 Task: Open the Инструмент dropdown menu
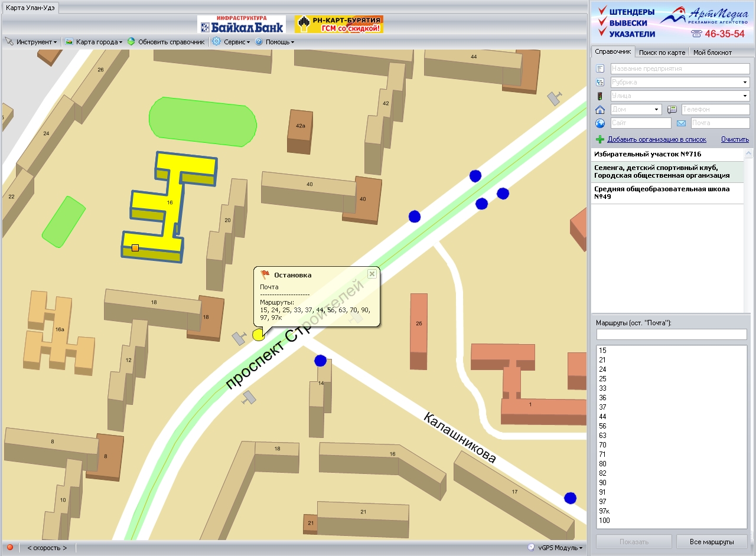[31, 42]
